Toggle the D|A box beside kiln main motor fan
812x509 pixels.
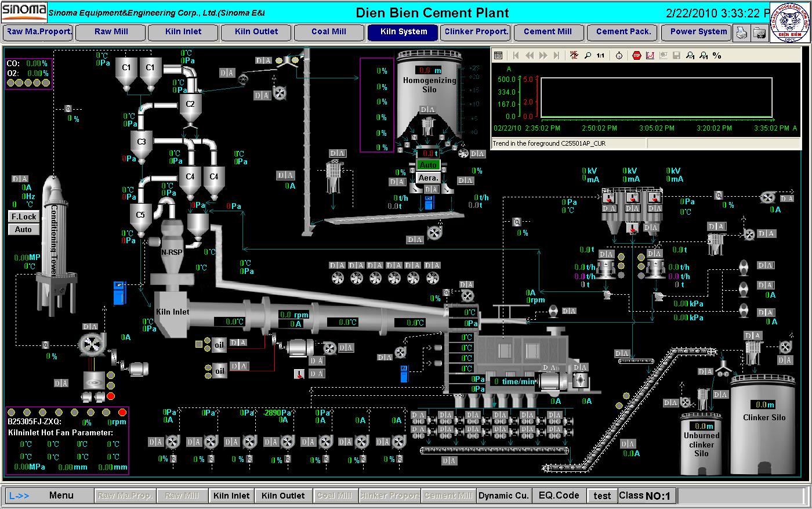pyautogui.click(x=346, y=348)
